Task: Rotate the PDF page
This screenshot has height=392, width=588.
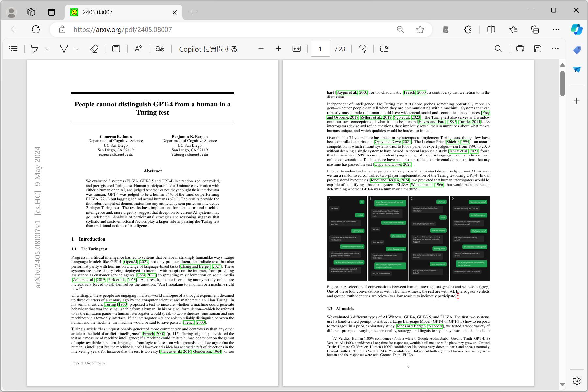Action: (x=363, y=49)
